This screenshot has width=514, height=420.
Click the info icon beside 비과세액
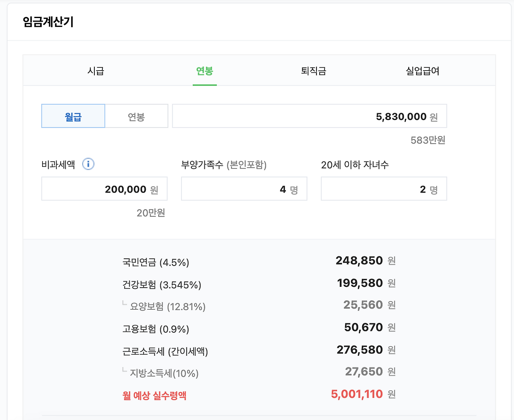88,164
